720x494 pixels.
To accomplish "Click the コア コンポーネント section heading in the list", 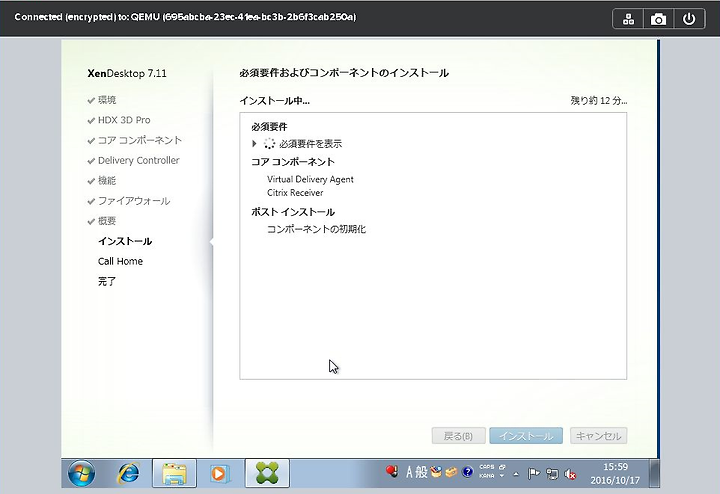I will tap(293, 162).
